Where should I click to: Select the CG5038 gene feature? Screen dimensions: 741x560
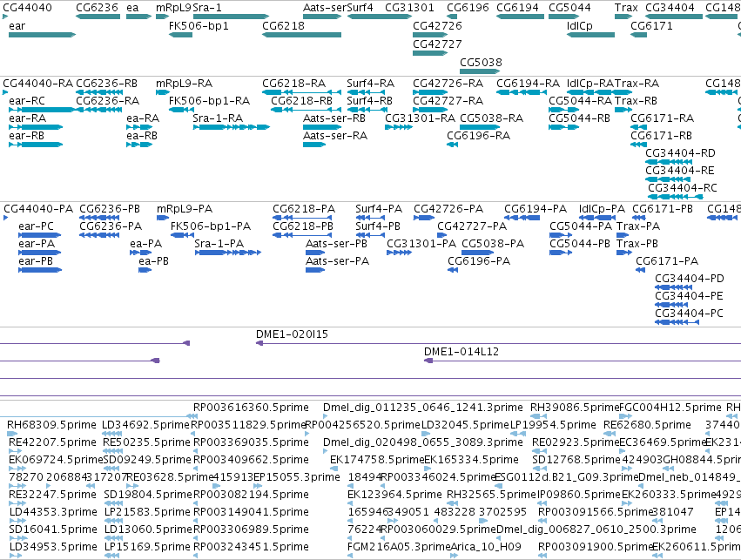click(480, 71)
